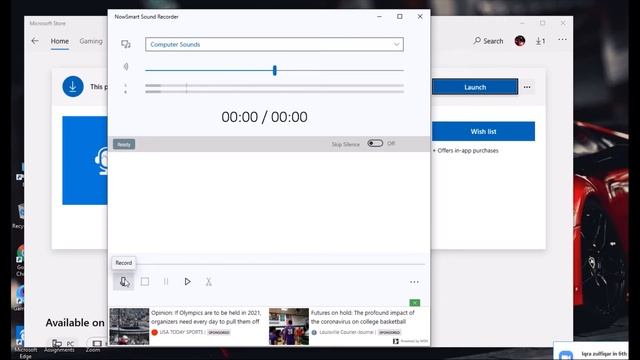Open the Computer Sounds source dropdown
Viewport: 640px width, 360px height.
[274, 44]
